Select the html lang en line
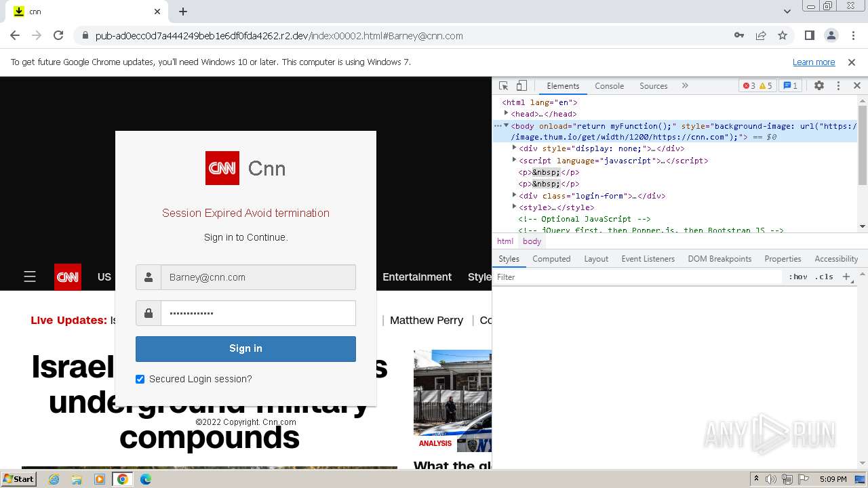Screen dimensions: 868x488 tap(540, 102)
